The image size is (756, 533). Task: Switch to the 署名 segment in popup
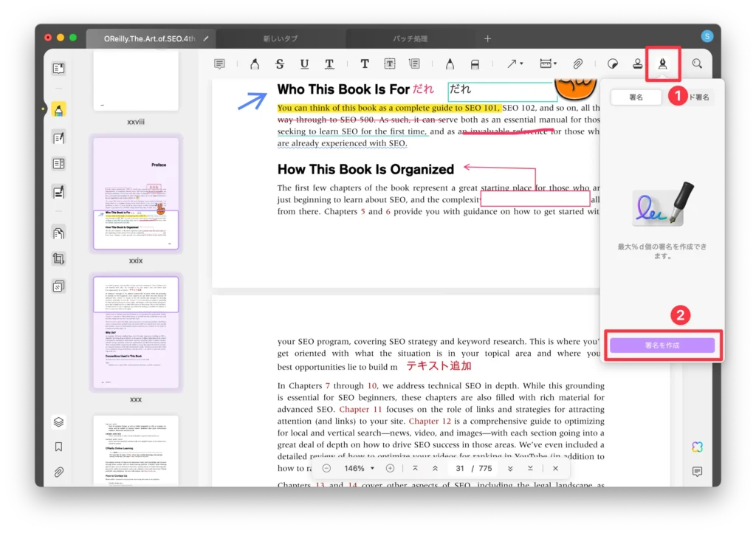636,97
